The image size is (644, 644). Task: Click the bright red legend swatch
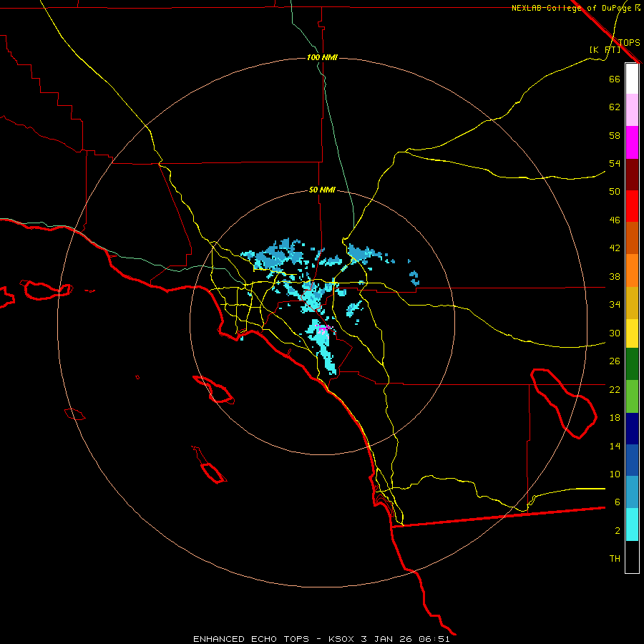click(x=632, y=206)
